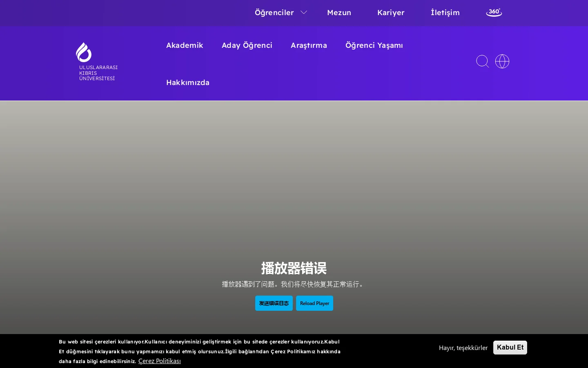Go to the Mezun page

[339, 13]
